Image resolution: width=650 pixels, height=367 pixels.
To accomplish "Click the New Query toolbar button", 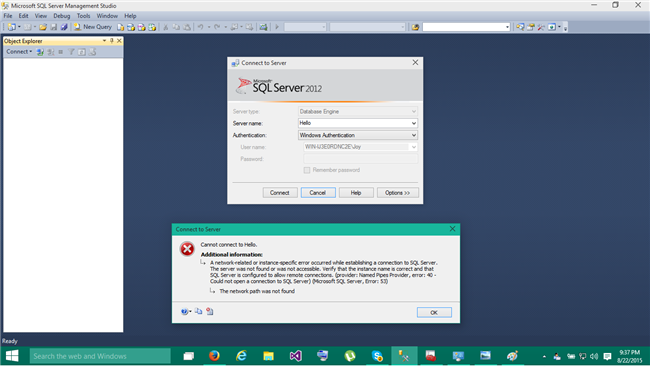I will tap(93, 27).
